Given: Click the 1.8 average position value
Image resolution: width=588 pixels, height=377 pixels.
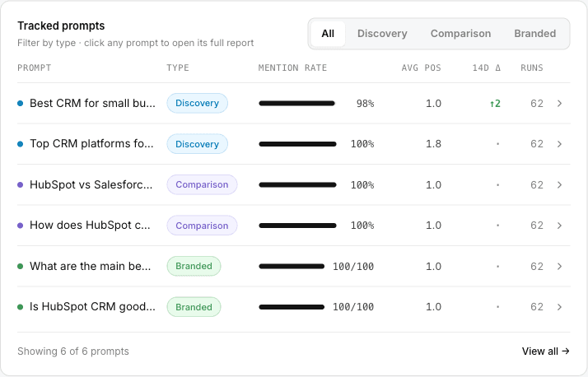Looking at the screenshot, I should click(433, 144).
